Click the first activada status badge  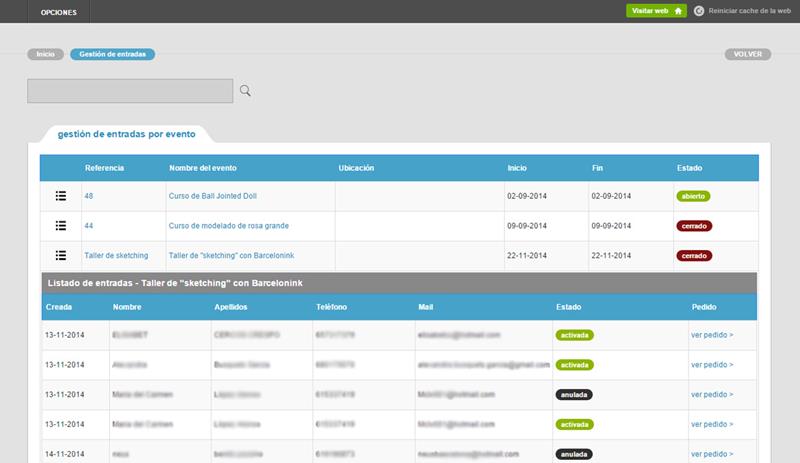(574, 335)
